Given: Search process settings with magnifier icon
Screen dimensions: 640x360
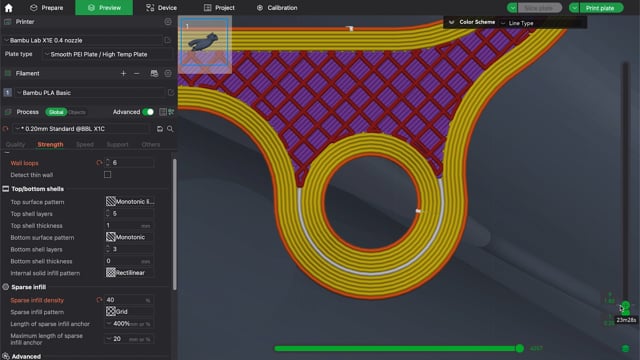Looking at the screenshot, I should tap(170, 129).
